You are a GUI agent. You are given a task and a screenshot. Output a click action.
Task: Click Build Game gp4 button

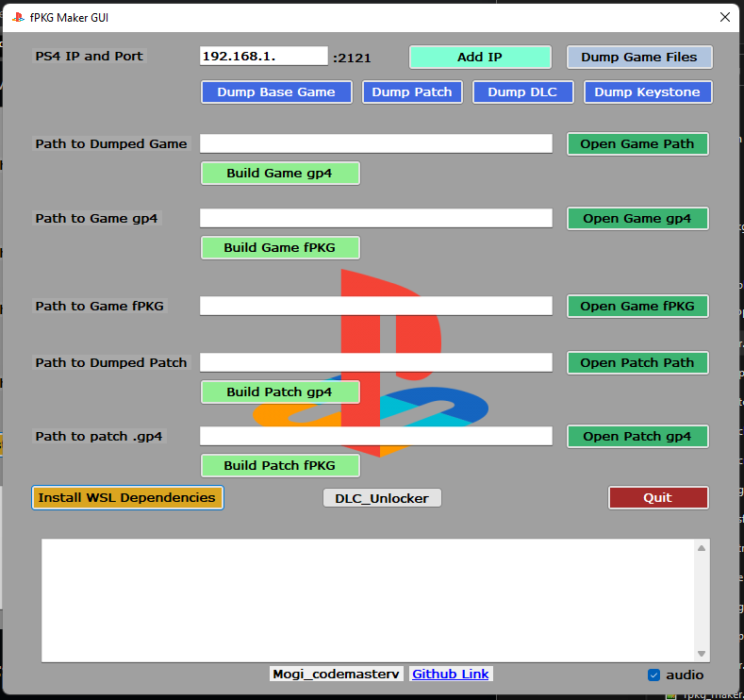click(280, 174)
